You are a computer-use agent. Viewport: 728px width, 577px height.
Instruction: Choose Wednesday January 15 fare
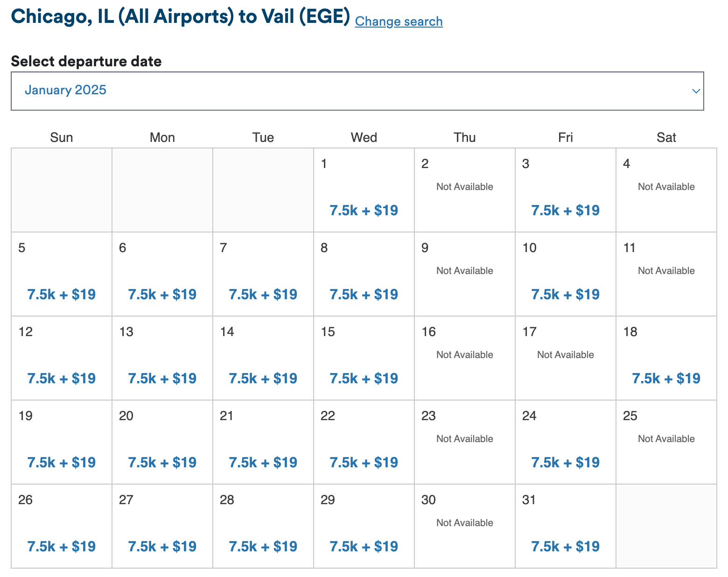coord(364,379)
